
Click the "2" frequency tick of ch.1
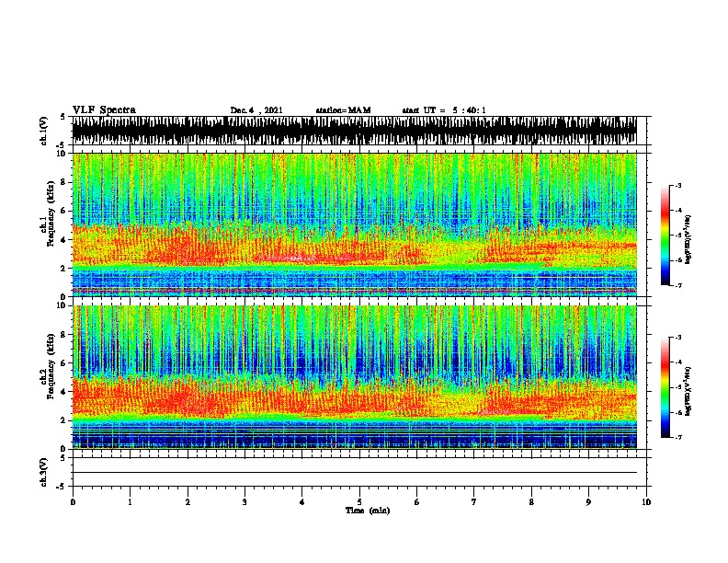pos(63,268)
